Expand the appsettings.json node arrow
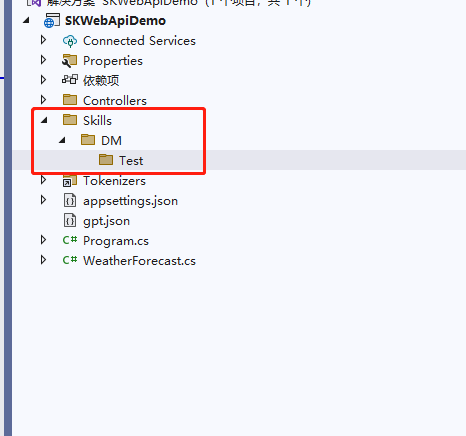The width and height of the screenshot is (466, 436). coord(43,200)
